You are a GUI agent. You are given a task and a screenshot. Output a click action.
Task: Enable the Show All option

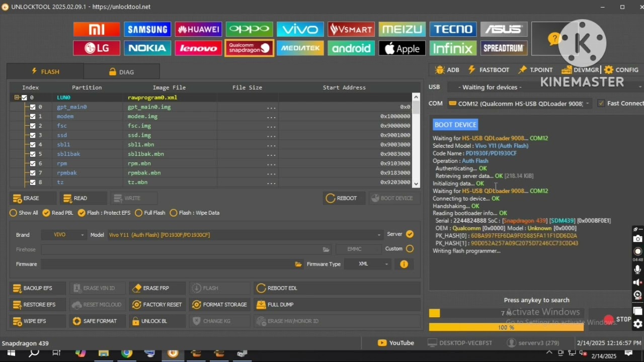(13, 213)
